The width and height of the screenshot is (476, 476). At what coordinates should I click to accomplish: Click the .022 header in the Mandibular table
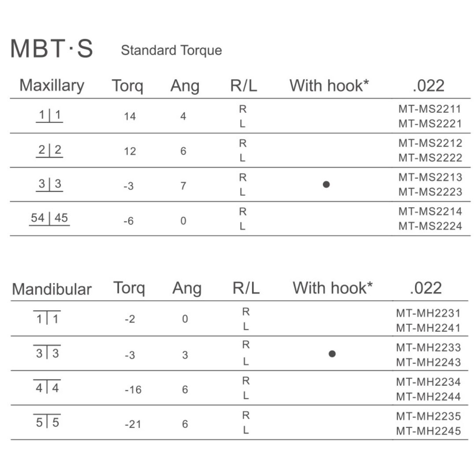pyautogui.click(x=425, y=288)
